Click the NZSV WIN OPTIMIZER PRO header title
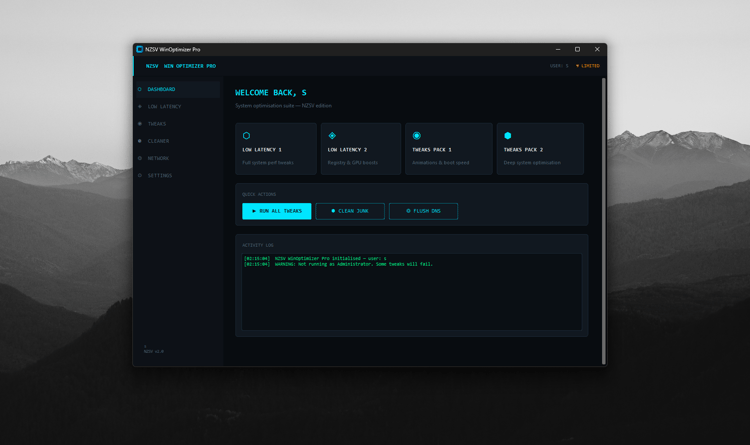Screen dimensions: 750x445 pos(181,66)
